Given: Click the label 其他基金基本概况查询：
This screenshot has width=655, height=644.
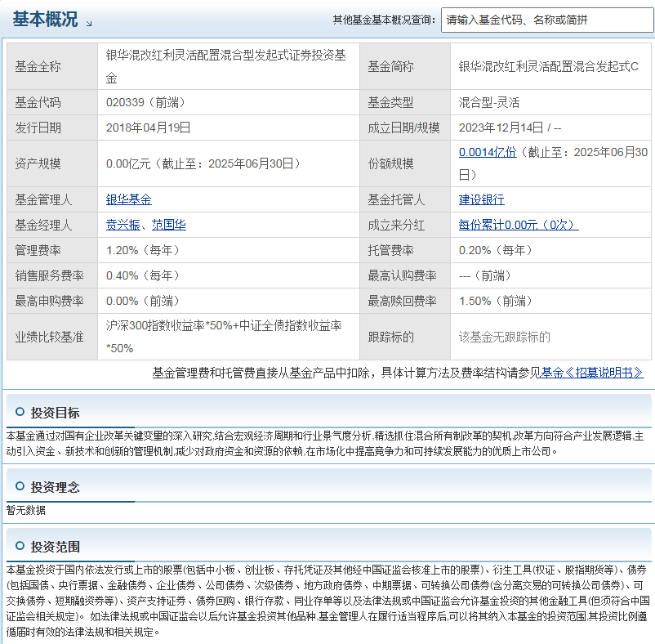Looking at the screenshot, I should coord(384,20).
